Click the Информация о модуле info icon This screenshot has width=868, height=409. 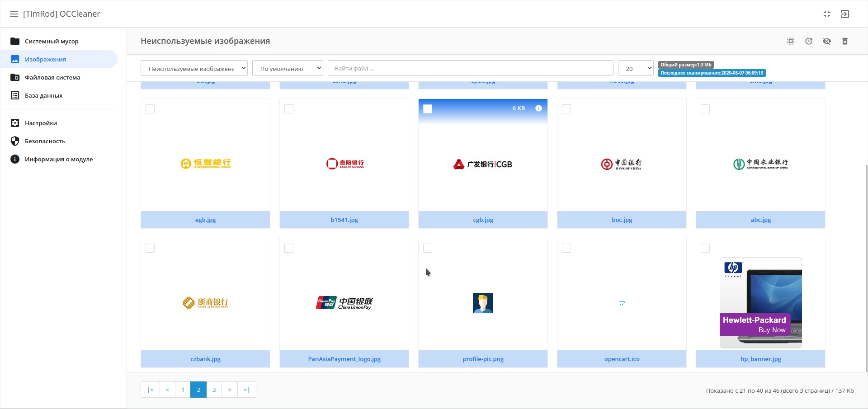pos(15,159)
